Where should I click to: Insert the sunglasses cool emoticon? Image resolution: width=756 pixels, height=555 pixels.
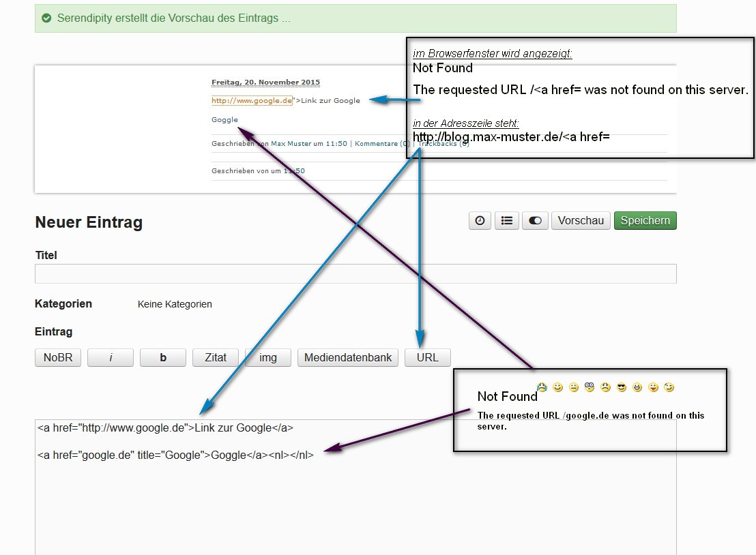621,387
